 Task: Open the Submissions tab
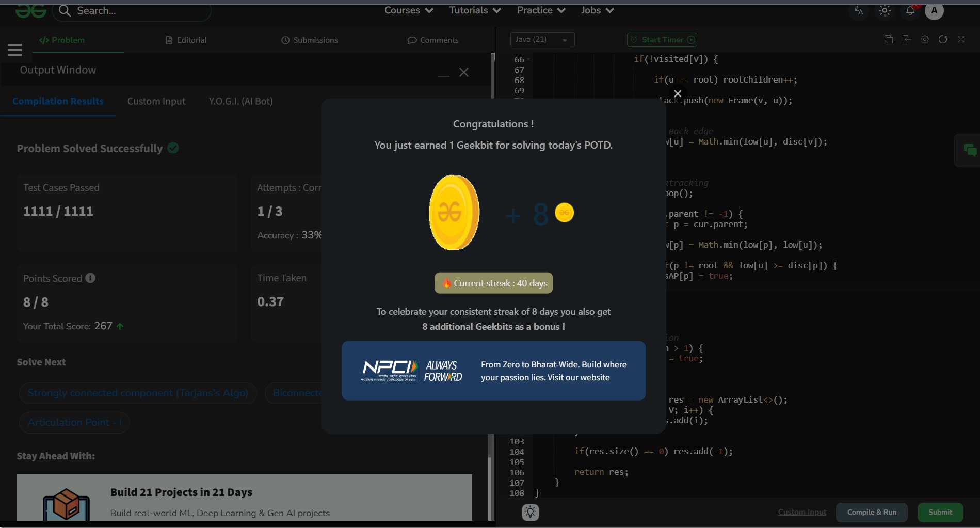tap(310, 40)
